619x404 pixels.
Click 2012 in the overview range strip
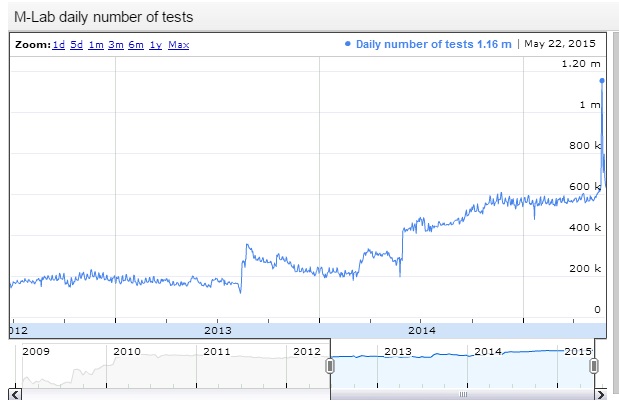[307, 351]
